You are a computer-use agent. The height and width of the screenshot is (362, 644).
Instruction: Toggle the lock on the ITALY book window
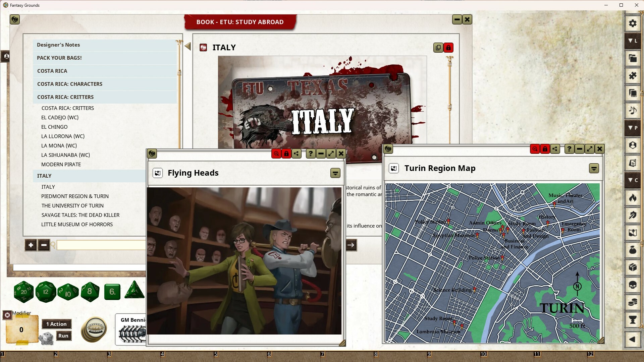[x=448, y=48]
